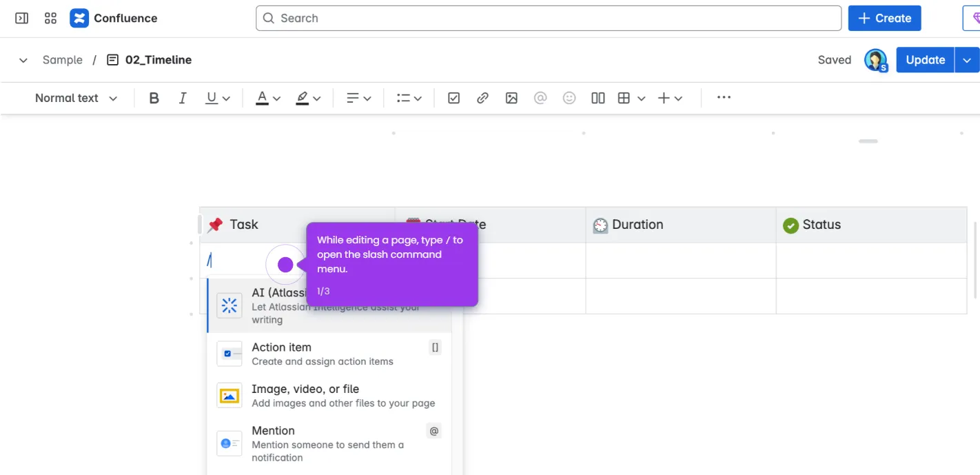Open the Sample breadcrumb link
This screenshot has height=475, width=980.
point(63,60)
